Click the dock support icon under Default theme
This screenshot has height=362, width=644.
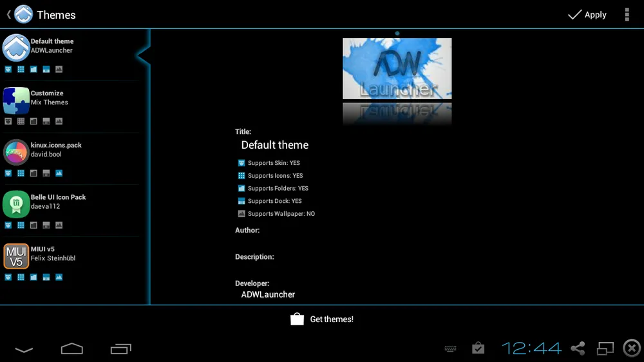tap(46, 69)
